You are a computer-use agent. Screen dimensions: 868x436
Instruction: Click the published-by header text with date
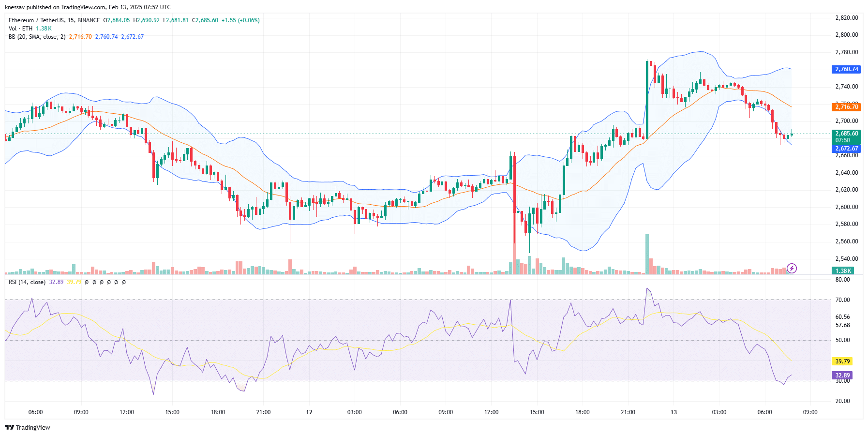pos(88,7)
